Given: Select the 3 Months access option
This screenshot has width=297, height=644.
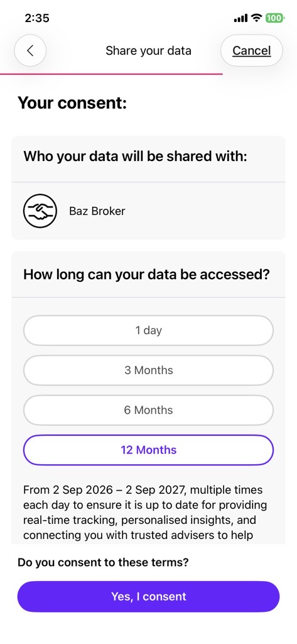Looking at the screenshot, I should pyautogui.click(x=148, y=370).
